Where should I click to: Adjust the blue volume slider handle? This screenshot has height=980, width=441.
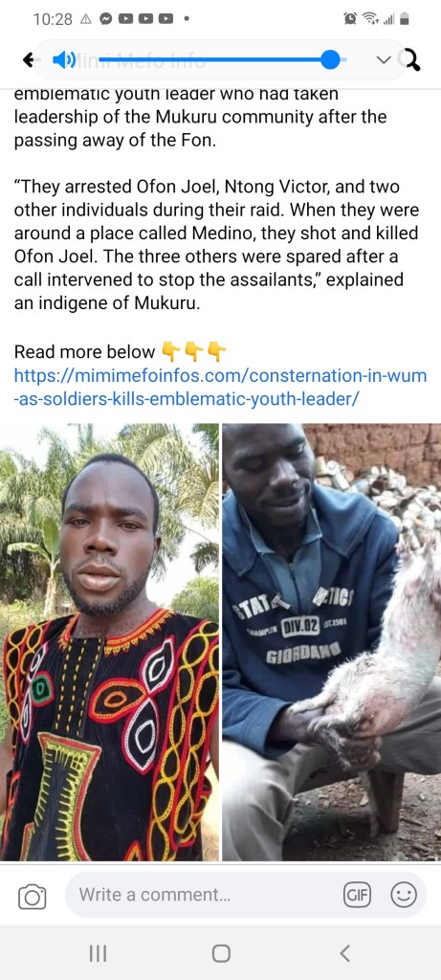pos(330,60)
